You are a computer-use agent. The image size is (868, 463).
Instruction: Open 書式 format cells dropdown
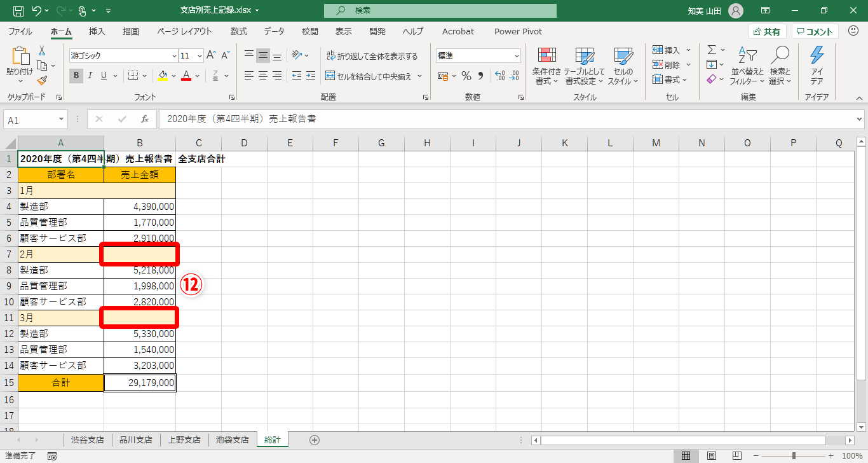[x=671, y=79]
